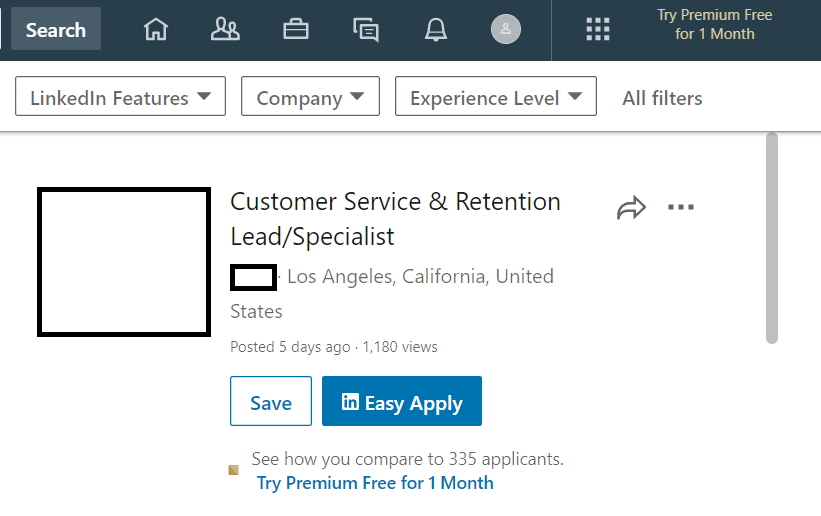
Task: Click 'See how you compare to 335 applicants'
Action: [407, 459]
